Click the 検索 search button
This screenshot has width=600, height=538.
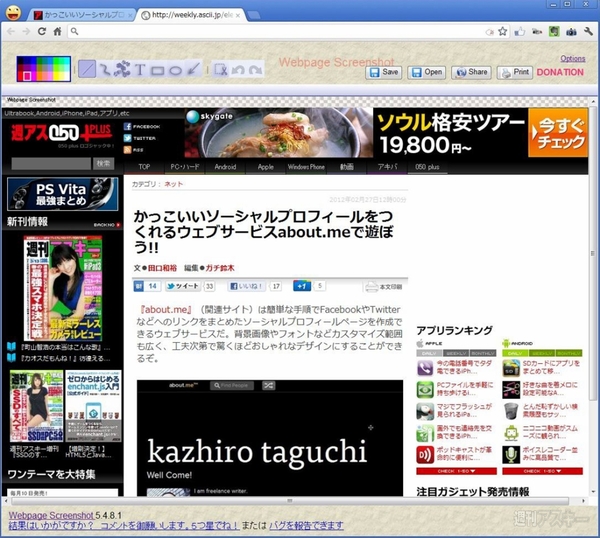[103, 164]
